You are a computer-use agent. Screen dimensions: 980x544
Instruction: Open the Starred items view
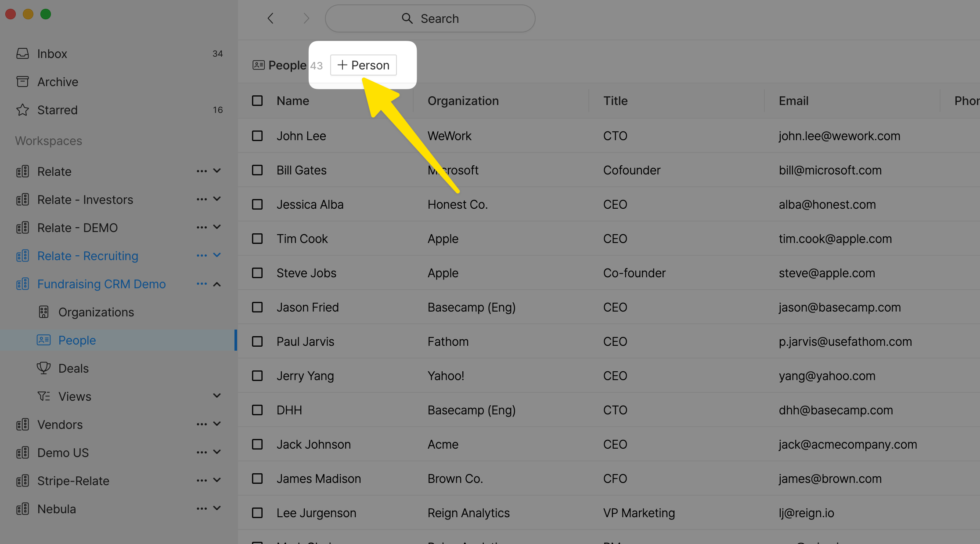click(x=57, y=109)
